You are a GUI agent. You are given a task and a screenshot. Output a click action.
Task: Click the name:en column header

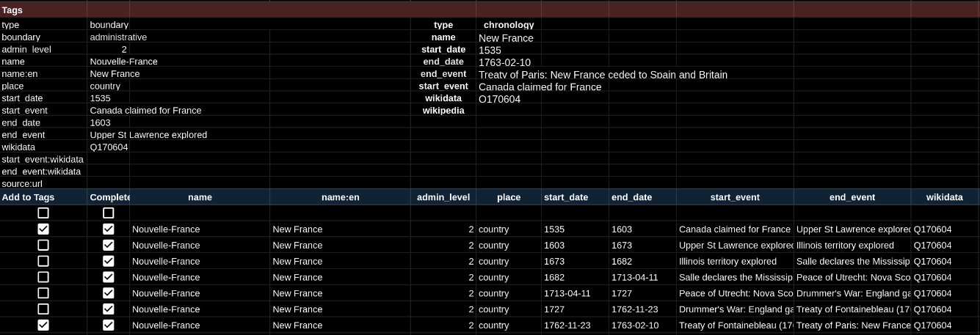[x=340, y=197]
